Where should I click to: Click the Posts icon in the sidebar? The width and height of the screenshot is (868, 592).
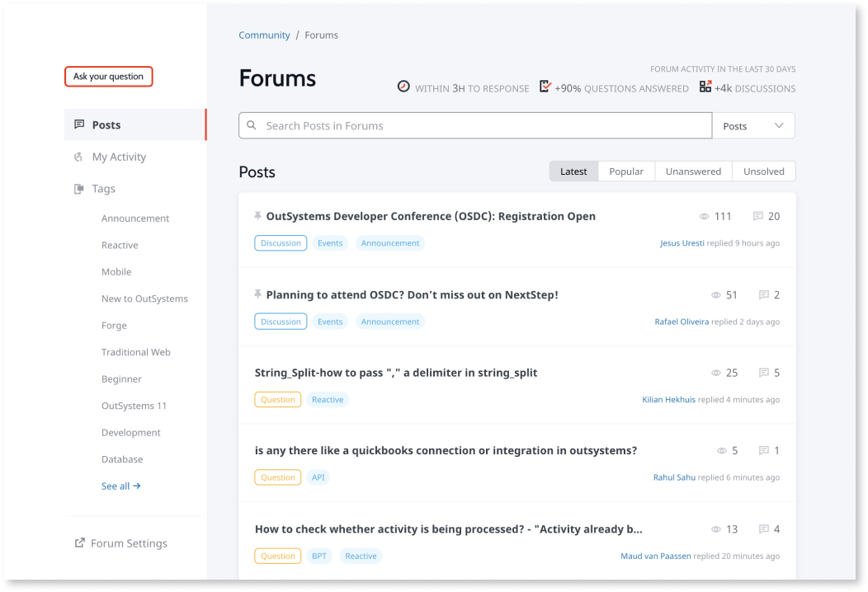click(79, 125)
